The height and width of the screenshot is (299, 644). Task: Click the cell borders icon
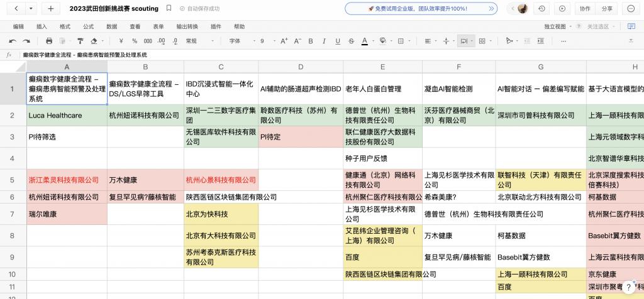click(401, 41)
